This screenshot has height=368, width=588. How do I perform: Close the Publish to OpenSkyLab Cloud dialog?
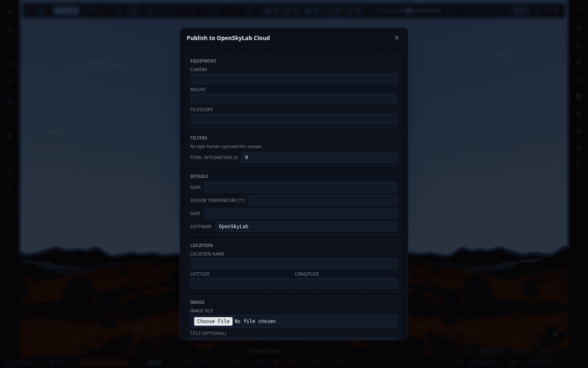click(x=396, y=38)
